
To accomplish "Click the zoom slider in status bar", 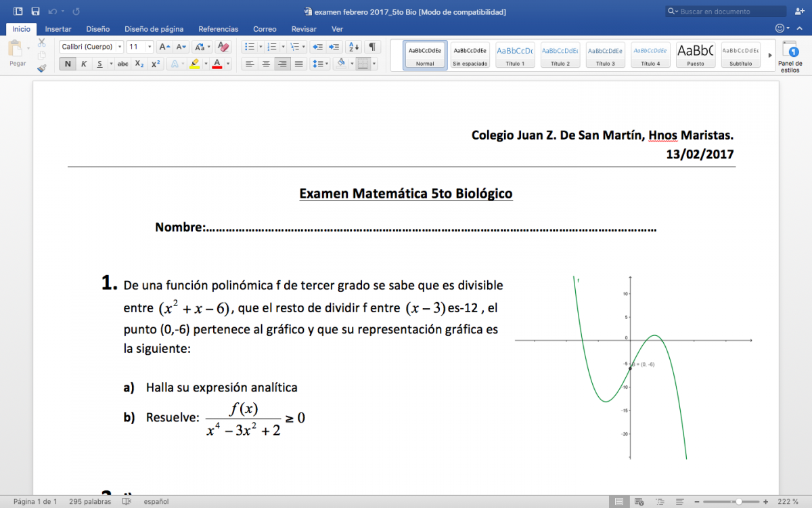I will [x=738, y=502].
